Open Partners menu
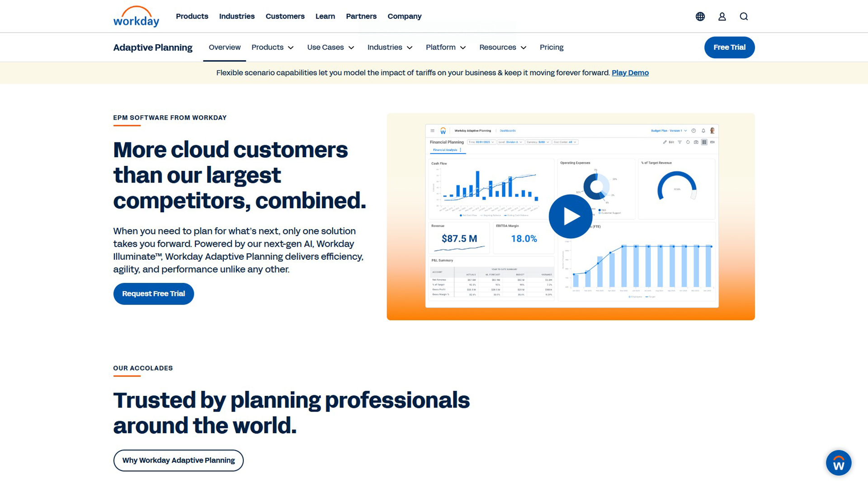 tap(361, 16)
